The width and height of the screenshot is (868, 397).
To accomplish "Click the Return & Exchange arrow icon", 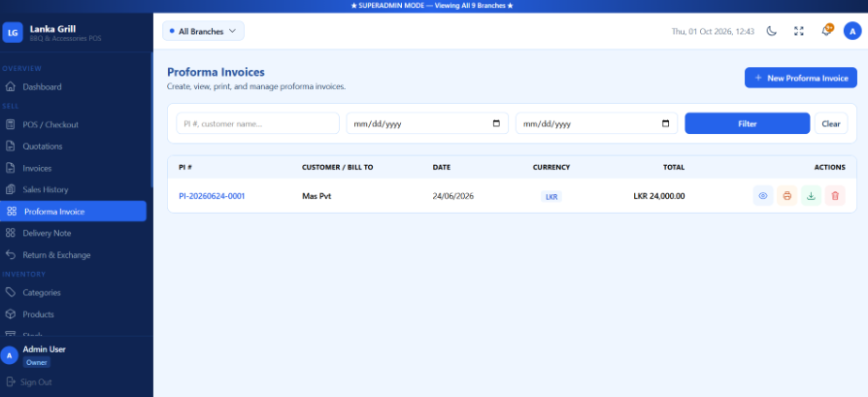I will pos(10,254).
